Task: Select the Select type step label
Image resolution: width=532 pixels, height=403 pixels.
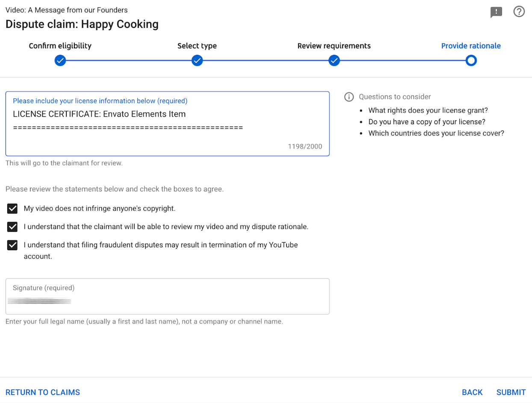Action: pos(197,46)
